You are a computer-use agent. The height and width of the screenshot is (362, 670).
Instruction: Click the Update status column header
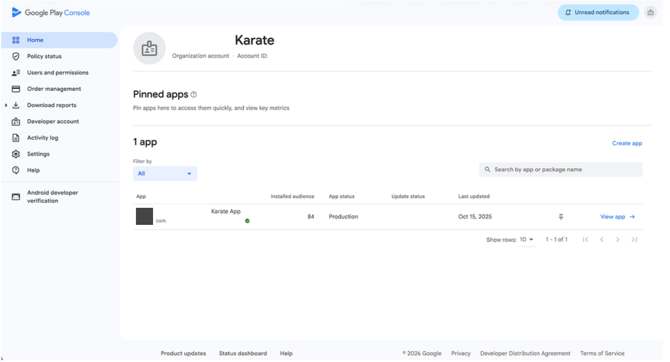pos(408,197)
